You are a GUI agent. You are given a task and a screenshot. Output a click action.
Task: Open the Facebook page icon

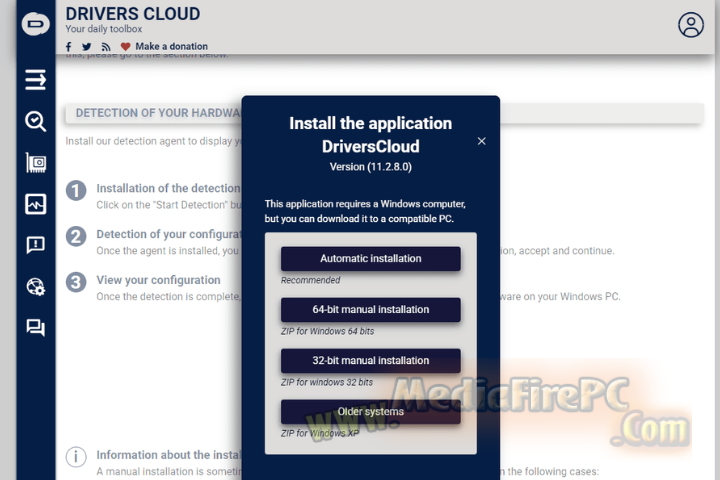pos(69,46)
